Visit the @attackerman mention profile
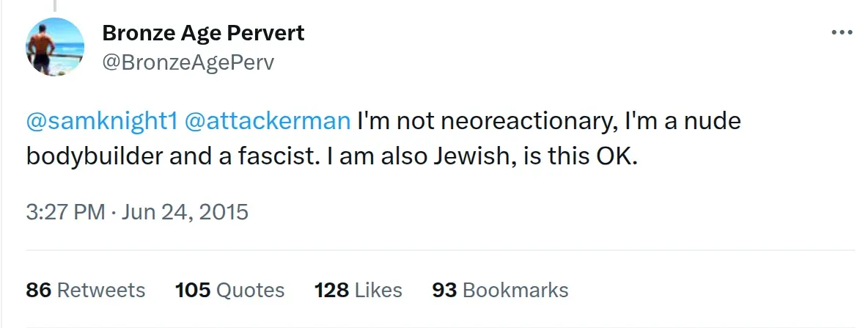This screenshot has height=328, width=868. coord(268,120)
